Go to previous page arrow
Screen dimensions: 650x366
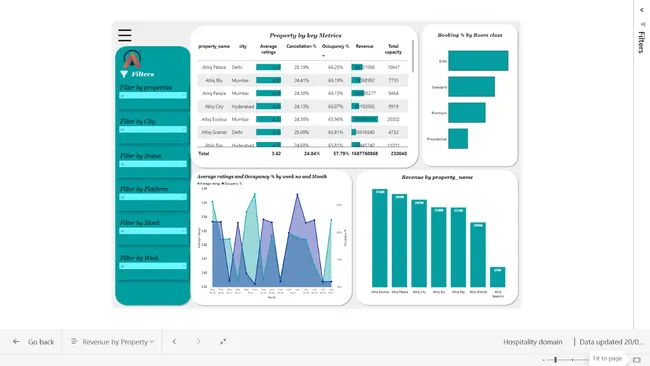(x=174, y=342)
